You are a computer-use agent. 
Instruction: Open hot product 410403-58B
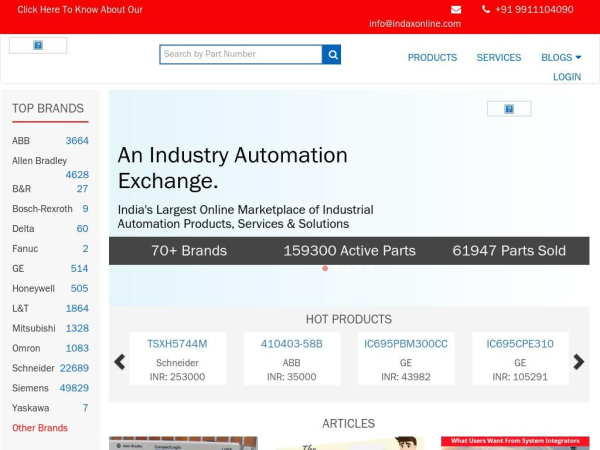pos(292,344)
